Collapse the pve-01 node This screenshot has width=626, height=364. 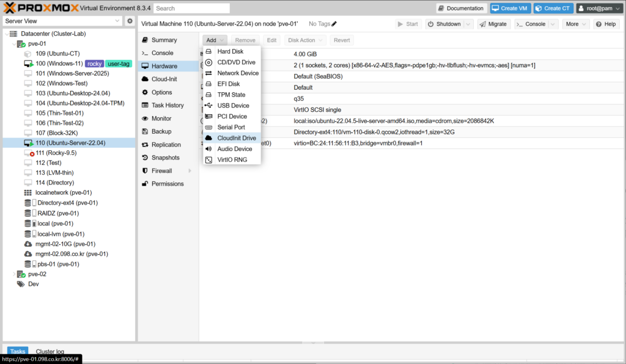(14, 44)
